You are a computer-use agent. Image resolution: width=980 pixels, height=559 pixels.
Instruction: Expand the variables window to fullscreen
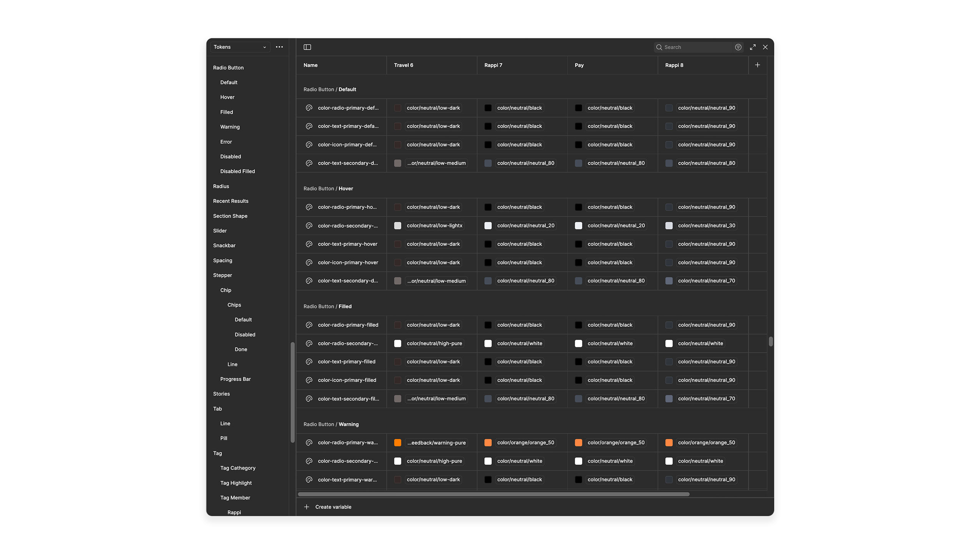752,47
